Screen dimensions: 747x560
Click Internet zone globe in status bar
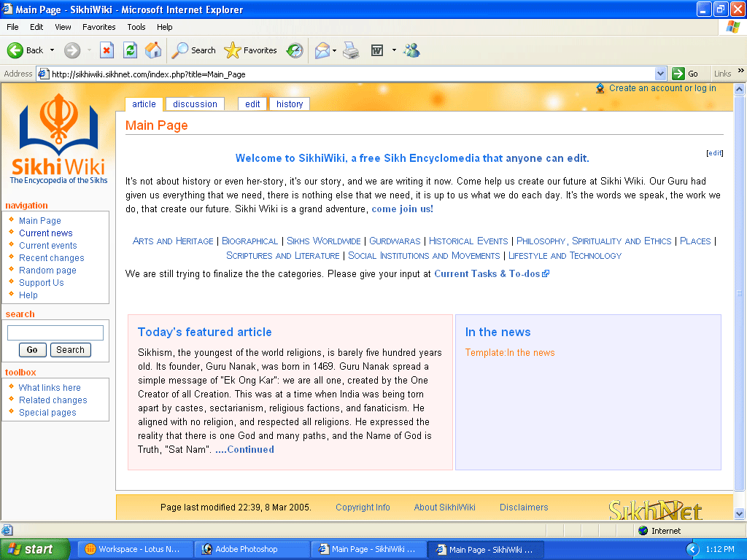click(643, 531)
